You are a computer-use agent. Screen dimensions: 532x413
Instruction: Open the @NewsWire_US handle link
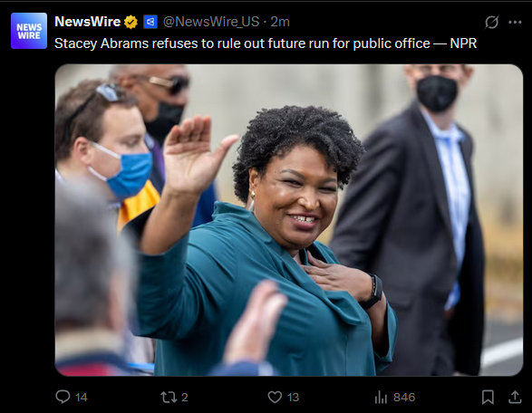pos(211,22)
